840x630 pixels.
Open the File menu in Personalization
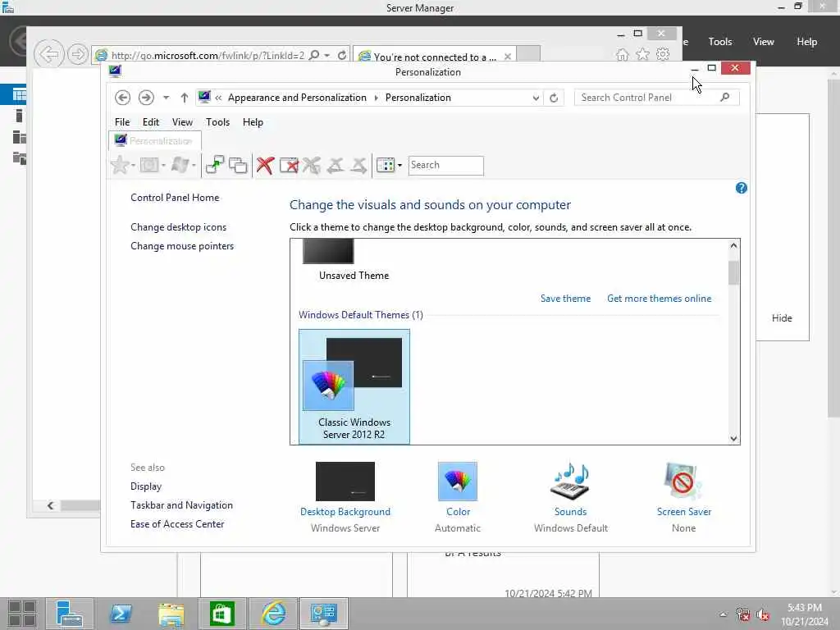pos(122,122)
